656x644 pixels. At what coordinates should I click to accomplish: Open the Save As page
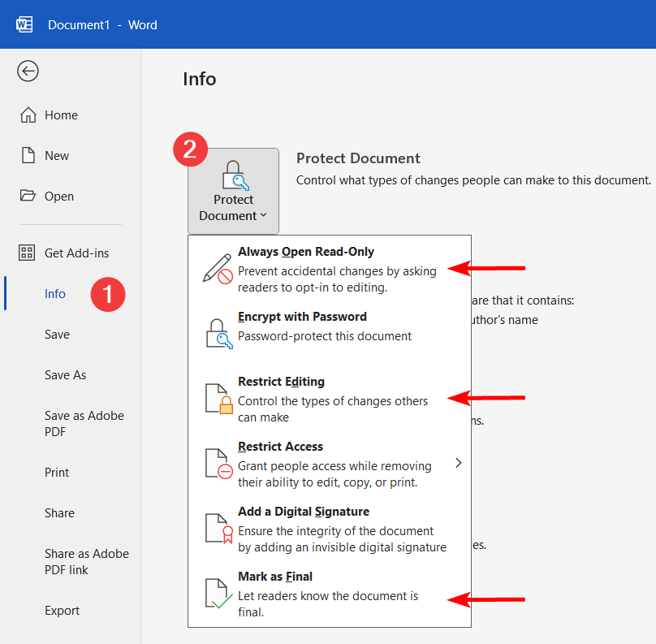[66, 375]
